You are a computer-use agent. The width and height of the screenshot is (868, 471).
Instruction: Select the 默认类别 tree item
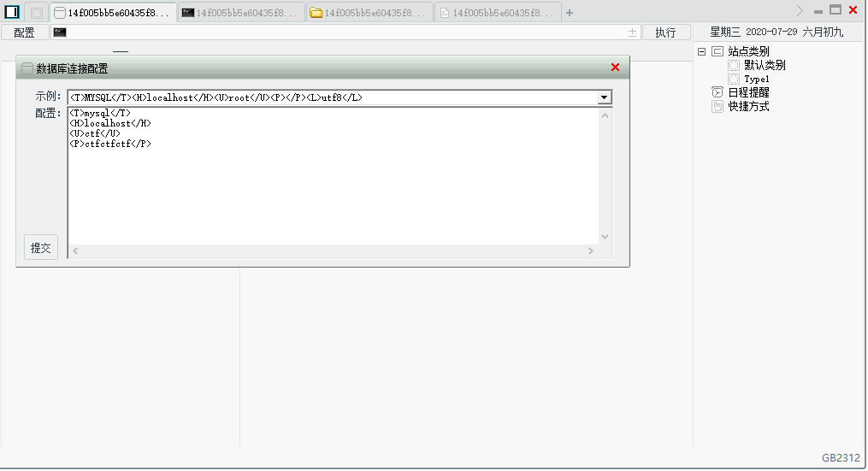point(765,65)
